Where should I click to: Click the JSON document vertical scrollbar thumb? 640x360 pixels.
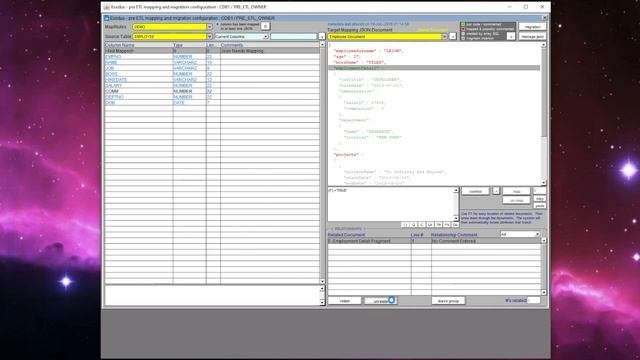tap(544, 92)
